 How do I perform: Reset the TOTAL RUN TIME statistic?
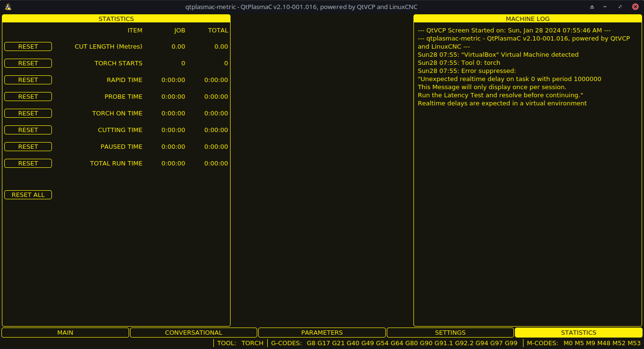click(28, 163)
